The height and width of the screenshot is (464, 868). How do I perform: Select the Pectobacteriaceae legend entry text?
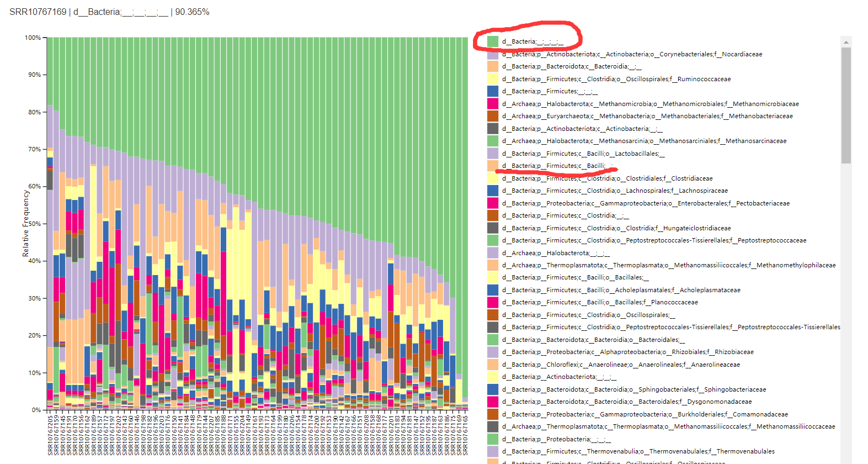[646, 203]
